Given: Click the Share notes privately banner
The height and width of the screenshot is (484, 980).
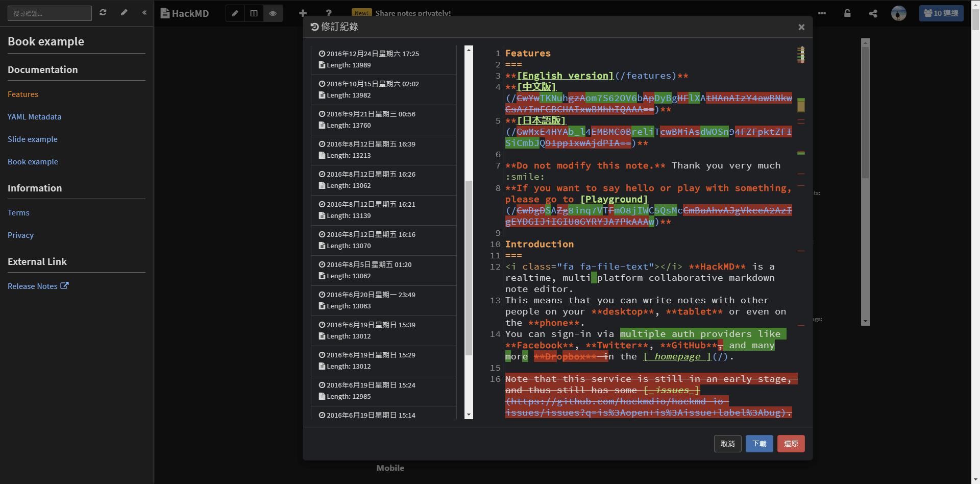Looking at the screenshot, I should (x=401, y=13).
